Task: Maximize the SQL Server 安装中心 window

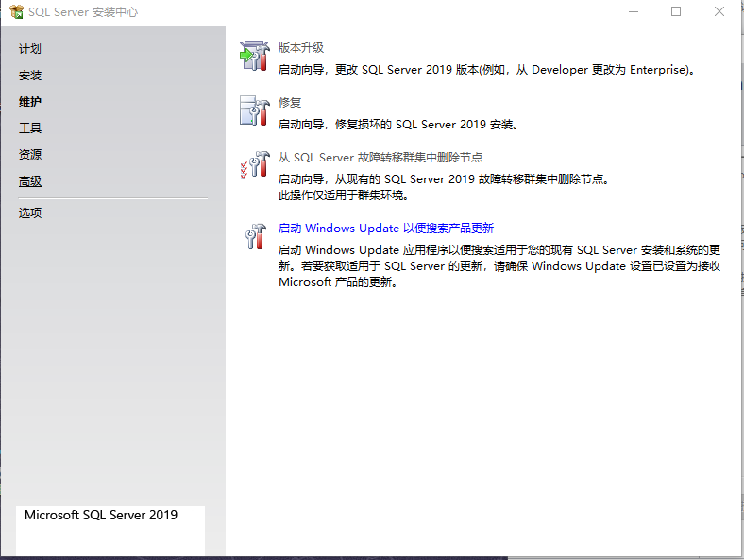Action: pos(676,12)
